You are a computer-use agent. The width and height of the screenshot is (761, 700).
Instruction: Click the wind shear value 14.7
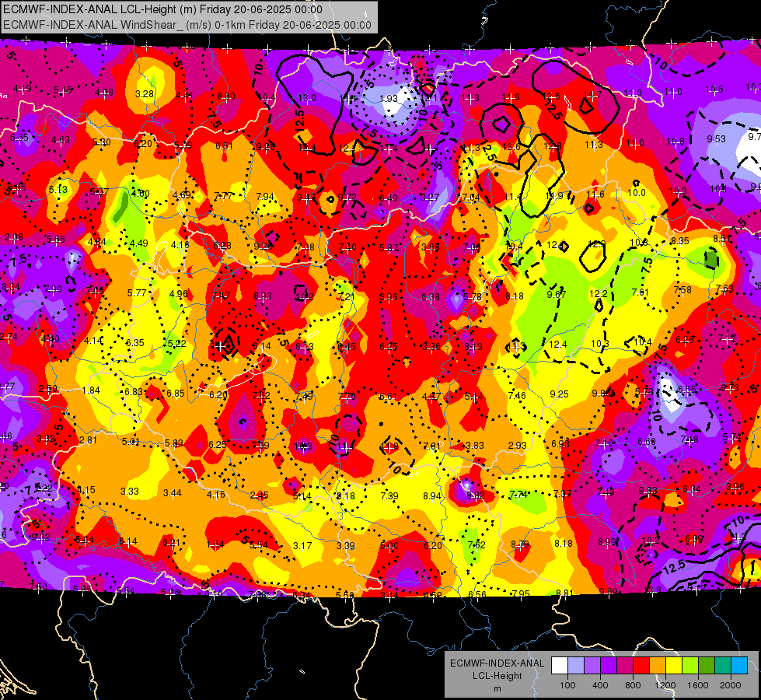592,94
